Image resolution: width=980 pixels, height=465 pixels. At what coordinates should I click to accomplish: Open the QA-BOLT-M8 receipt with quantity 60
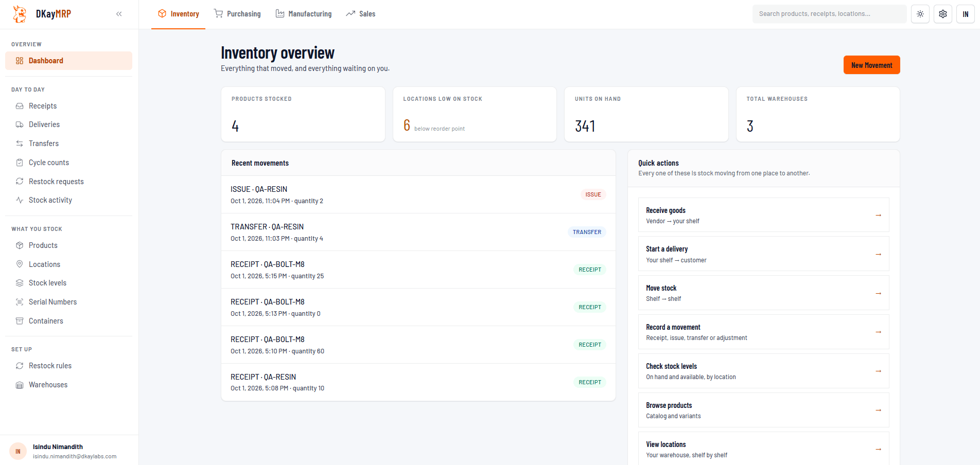pyautogui.click(x=418, y=345)
